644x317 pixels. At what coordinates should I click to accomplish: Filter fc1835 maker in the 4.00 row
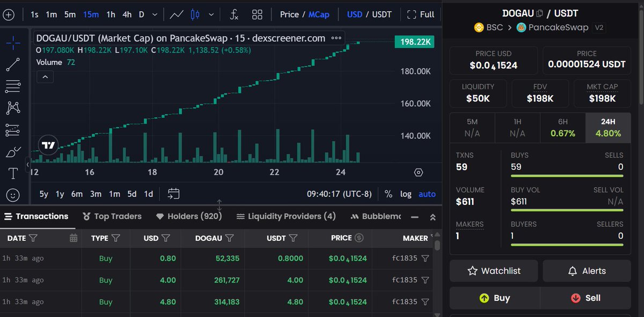[425, 280]
